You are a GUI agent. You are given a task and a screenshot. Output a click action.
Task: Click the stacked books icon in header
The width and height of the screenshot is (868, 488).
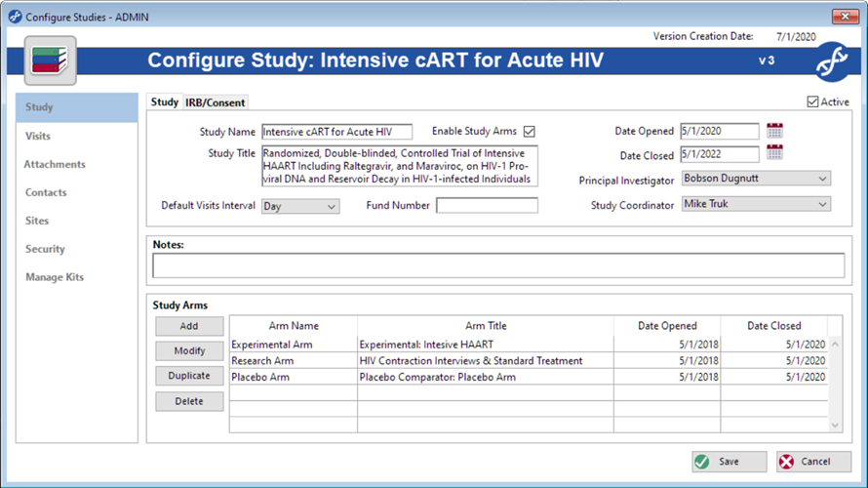pos(48,60)
